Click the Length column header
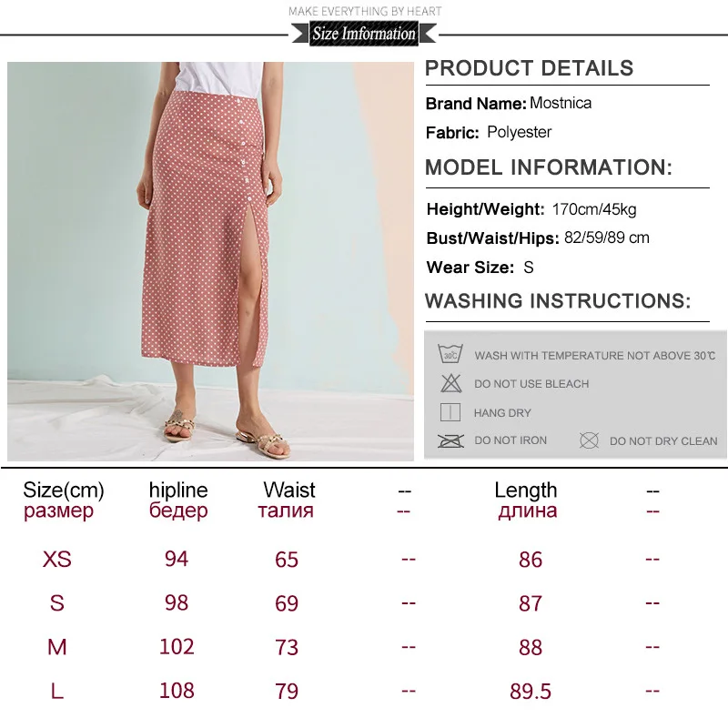The width and height of the screenshot is (728, 728). pyautogui.click(x=526, y=490)
